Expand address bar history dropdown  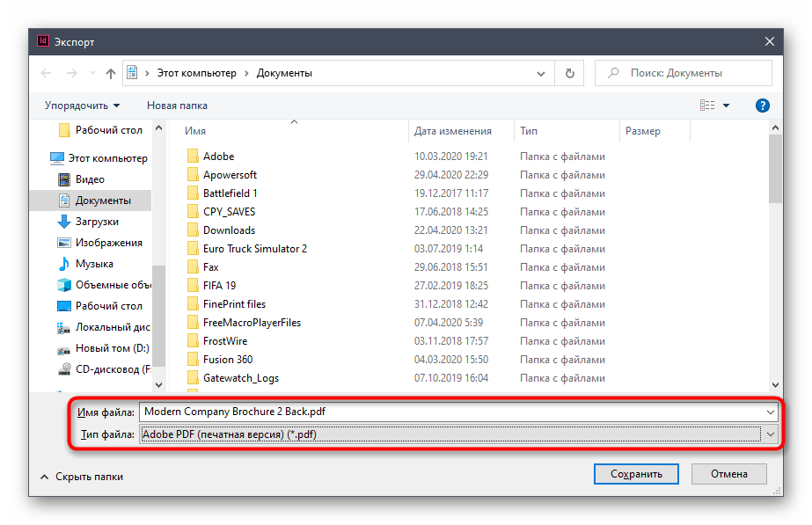(x=541, y=74)
